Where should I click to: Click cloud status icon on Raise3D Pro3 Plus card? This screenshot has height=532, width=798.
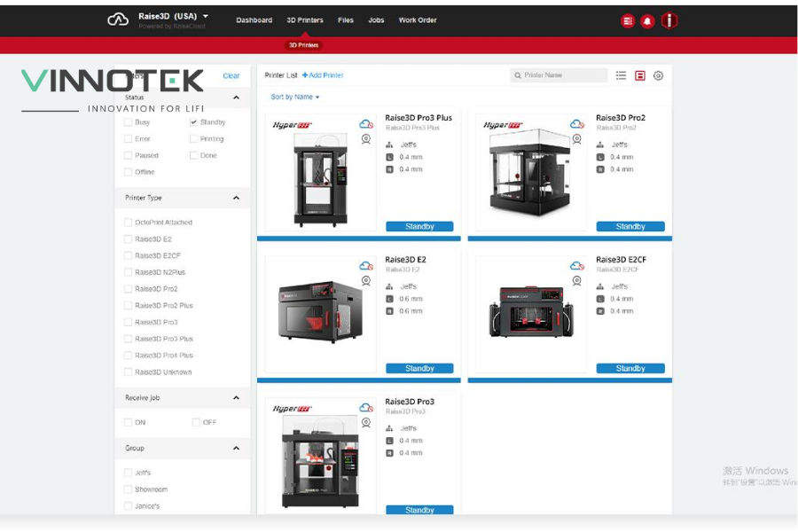coord(366,124)
